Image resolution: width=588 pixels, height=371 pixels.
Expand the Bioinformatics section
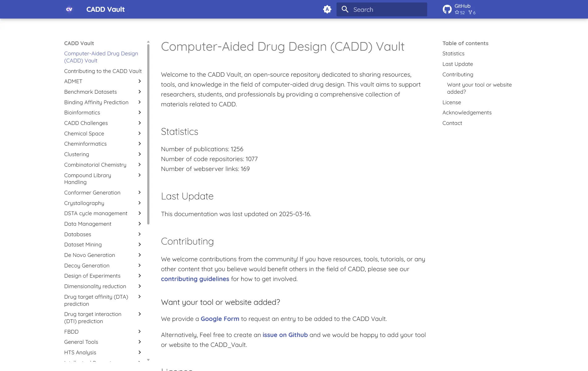pos(140,113)
